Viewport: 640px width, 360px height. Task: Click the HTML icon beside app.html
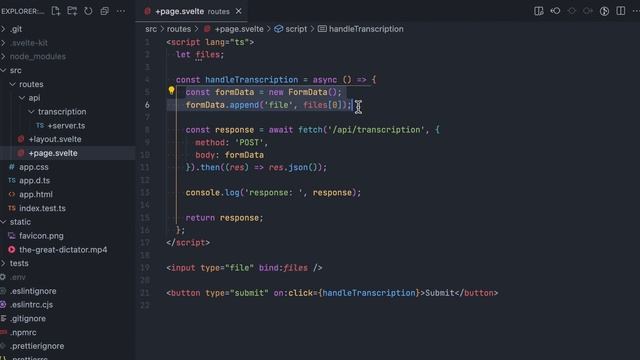tap(12, 194)
